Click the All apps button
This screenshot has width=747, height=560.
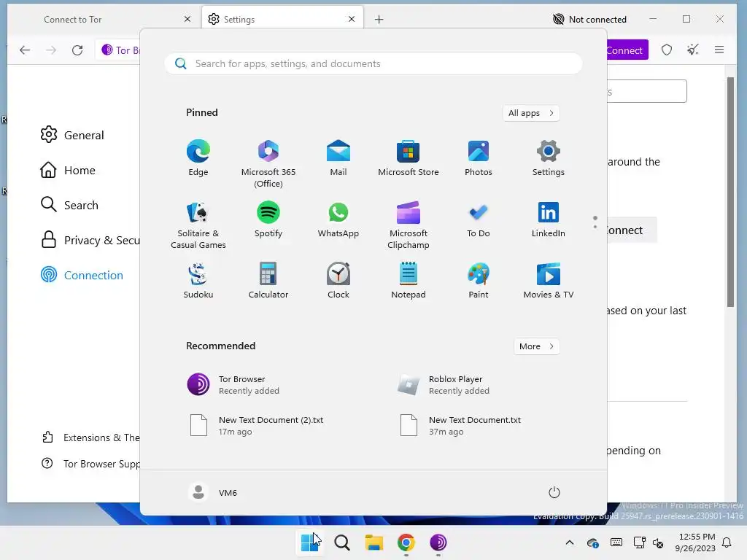531,113
